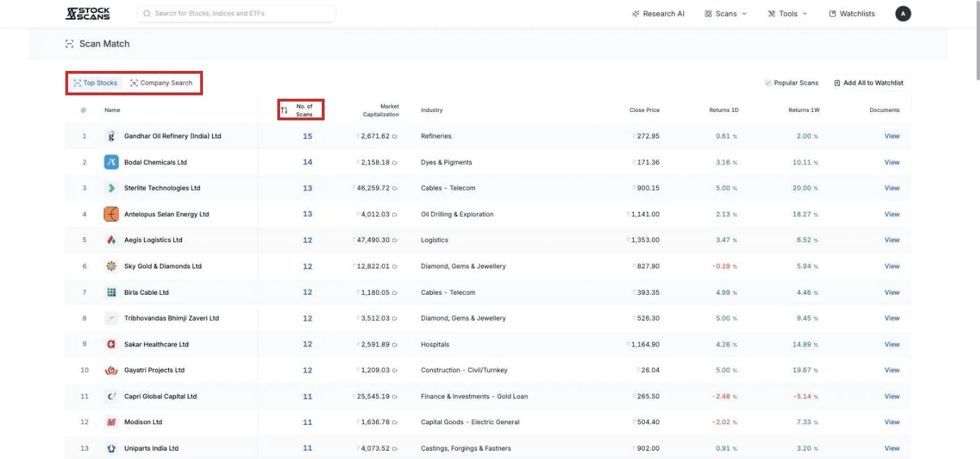Click market cap value 46,259.72 Cr
Viewport: 980px width, 459px height.
(375, 188)
